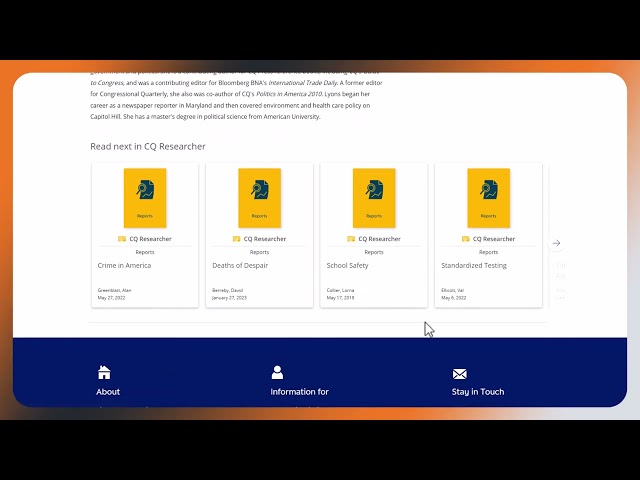This screenshot has height=480, width=640.
Task: Click the book icon on Deaths of Despair card
Action: tap(236, 239)
